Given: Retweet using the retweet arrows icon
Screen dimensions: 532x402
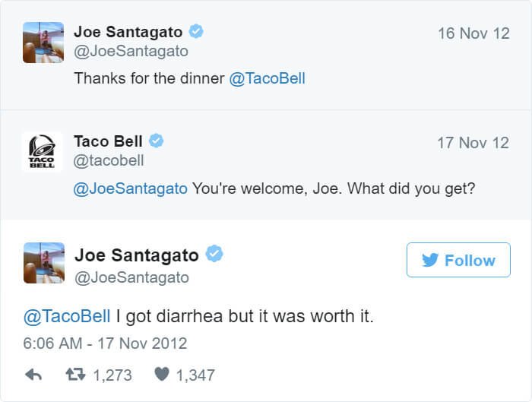Looking at the screenshot, I should pyautogui.click(x=75, y=375).
